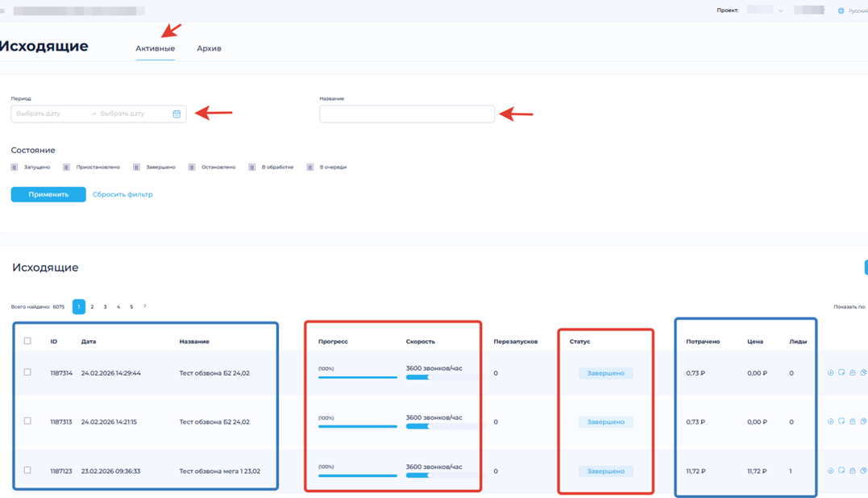Viewport: 868px width, 498px height.
Task: Click the circular play icon for row 1187314
Action: pos(831,373)
